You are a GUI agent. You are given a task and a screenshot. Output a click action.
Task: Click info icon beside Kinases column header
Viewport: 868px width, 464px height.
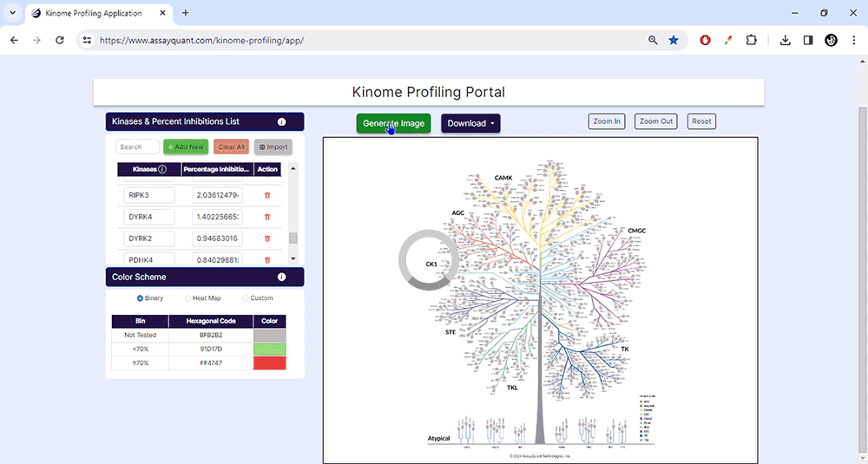coord(163,169)
